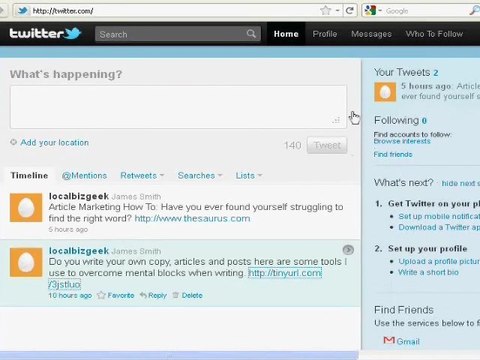Open the tinyurl.com link in tweet
Image resolution: width=480 pixels, height=360 pixels.
coord(285,273)
